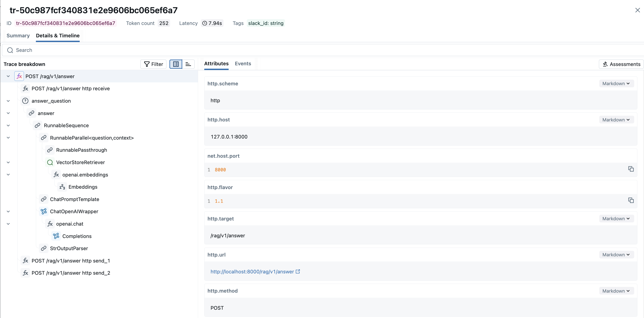
Task: Click inside the Search field
Action: pyautogui.click(x=100, y=50)
